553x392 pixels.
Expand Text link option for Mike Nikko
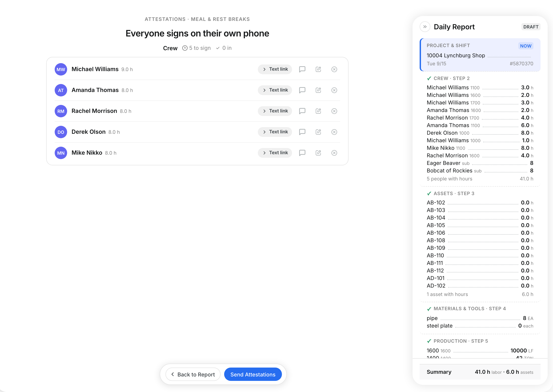(275, 153)
